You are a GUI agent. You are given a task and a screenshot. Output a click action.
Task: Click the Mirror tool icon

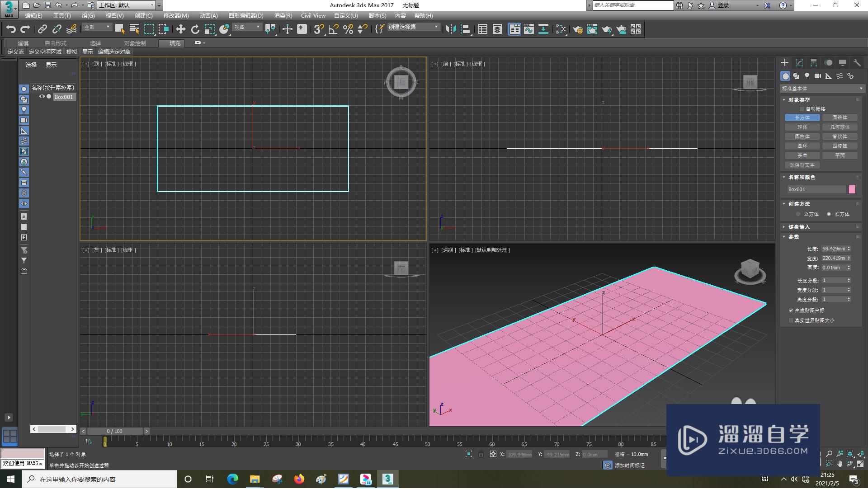point(451,29)
